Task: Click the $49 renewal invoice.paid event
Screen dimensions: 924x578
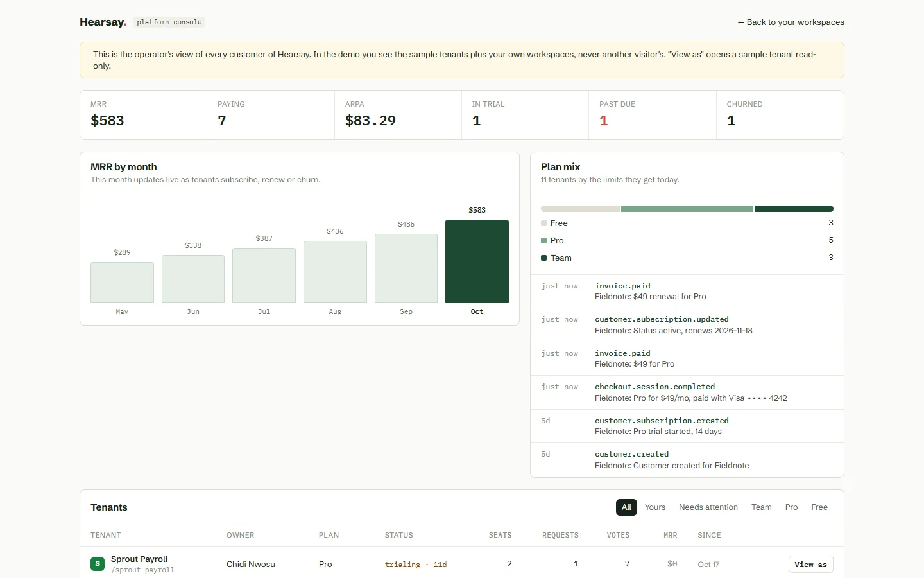Action: tap(687, 292)
